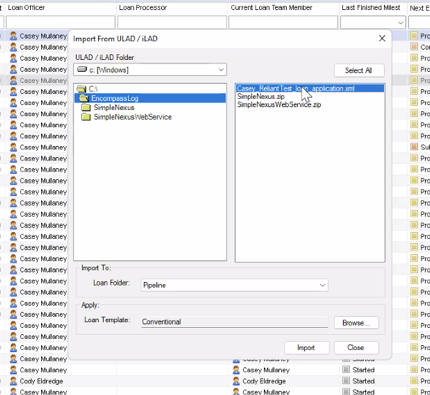
Task: Click the Close button at the dialog bottom
Action: click(356, 348)
